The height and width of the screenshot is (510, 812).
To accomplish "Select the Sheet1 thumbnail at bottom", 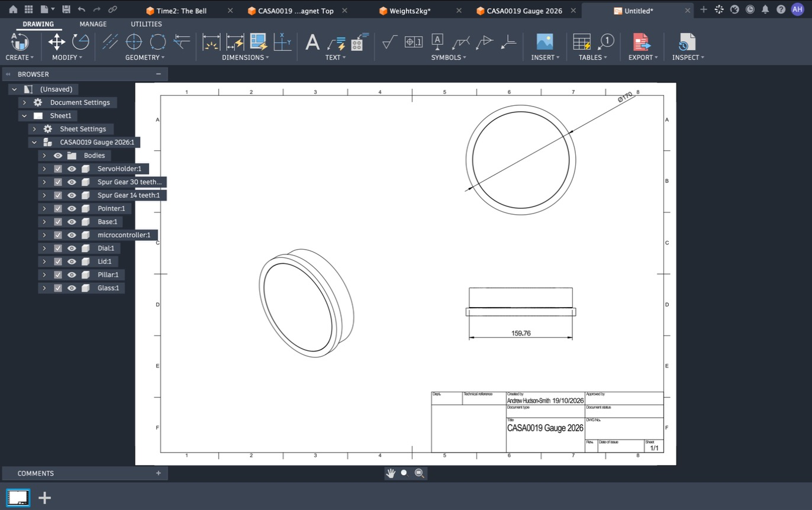I will (x=18, y=498).
